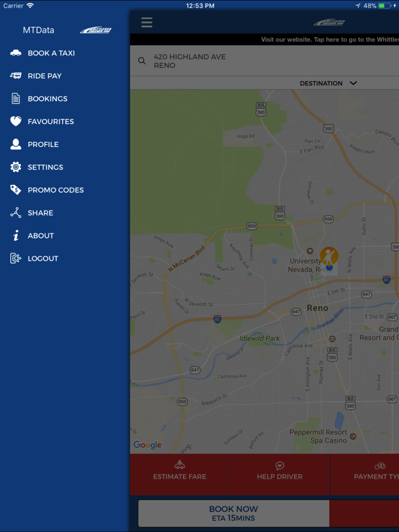Tap the Visit our website banner
The width and height of the screenshot is (399, 532).
click(265, 39)
